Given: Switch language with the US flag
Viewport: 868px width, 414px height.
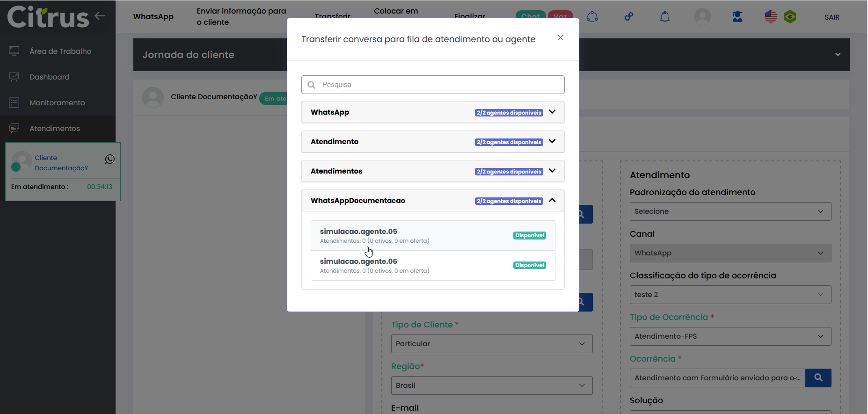Looking at the screenshot, I should [771, 17].
